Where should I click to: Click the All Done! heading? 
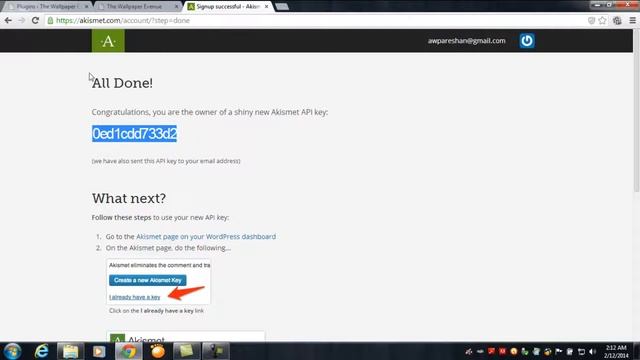pos(122,83)
